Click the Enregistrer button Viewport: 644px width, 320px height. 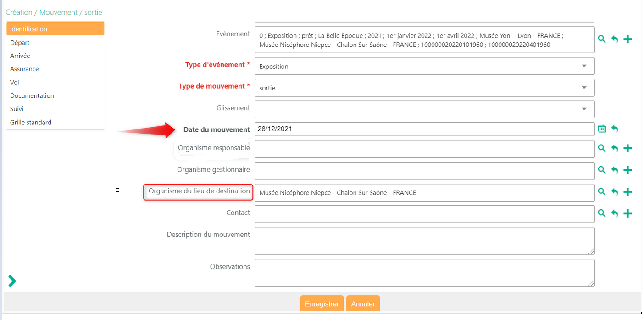[x=322, y=304]
